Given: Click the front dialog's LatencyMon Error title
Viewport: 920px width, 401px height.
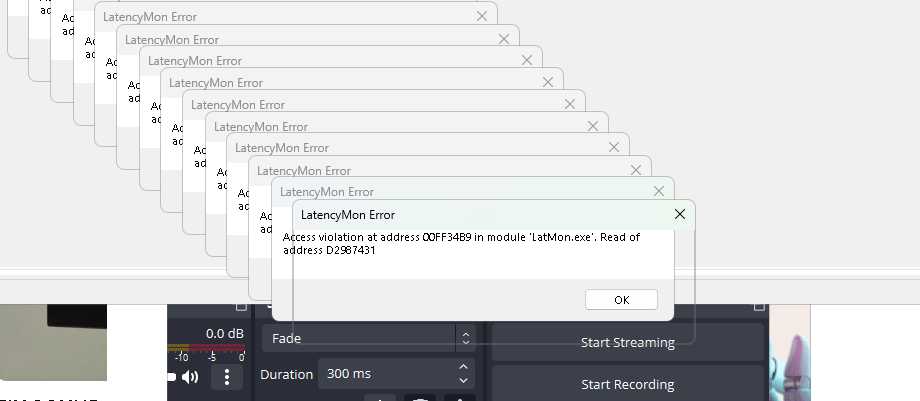Looking at the screenshot, I should click(348, 215).
